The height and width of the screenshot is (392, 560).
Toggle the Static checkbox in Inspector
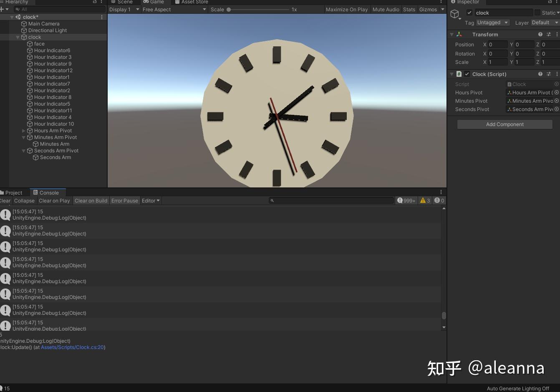537,13
